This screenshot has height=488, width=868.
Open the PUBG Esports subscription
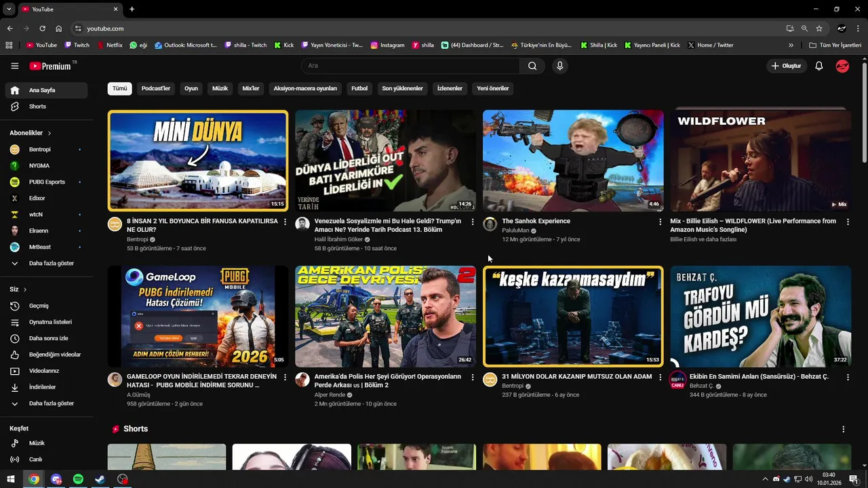click(x=46, y=182)
